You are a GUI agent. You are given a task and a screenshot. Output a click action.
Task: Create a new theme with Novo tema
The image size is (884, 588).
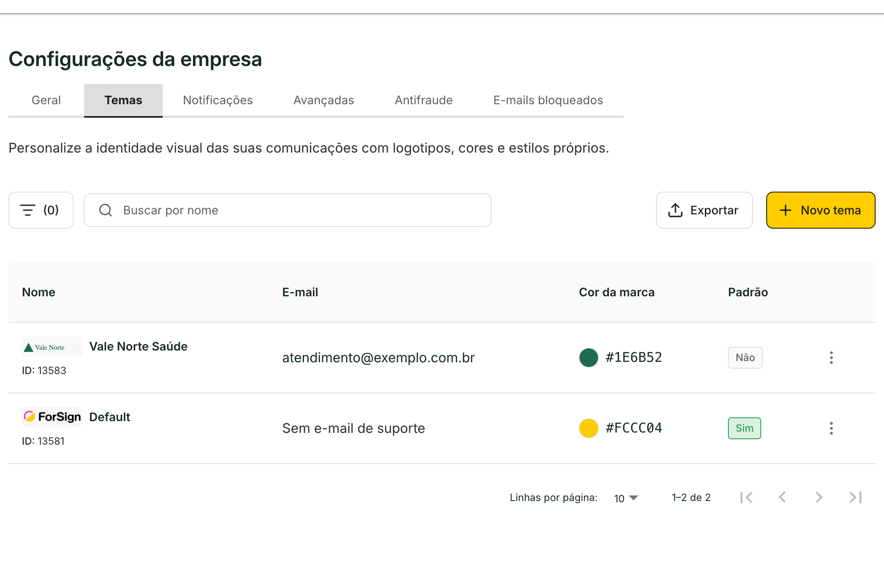(820, 210)
